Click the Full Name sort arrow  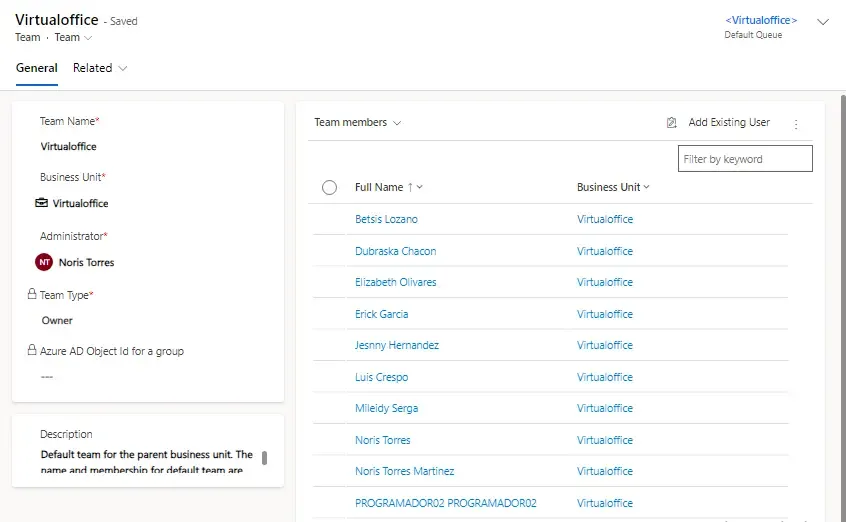tap(410, 187)
